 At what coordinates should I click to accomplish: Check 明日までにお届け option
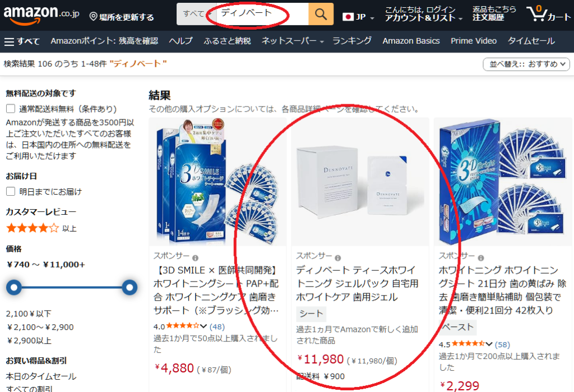pyautogui.click(x=11, y=191)
